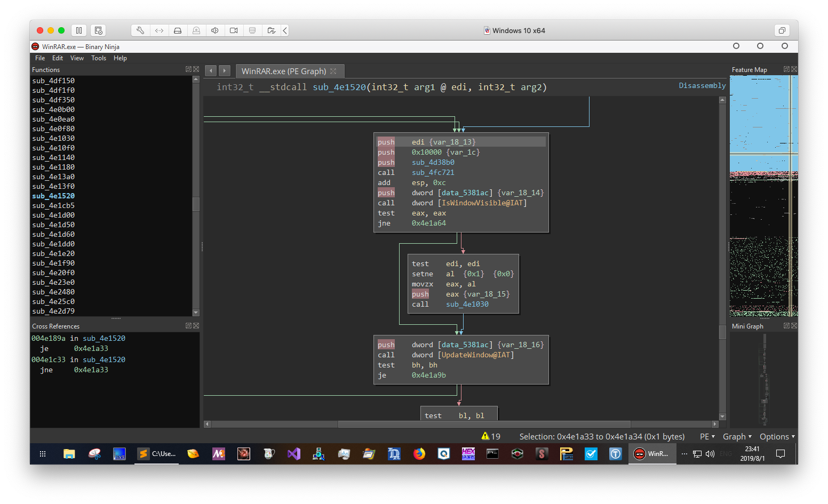The image size is (828, 504).
Task: Undock the Feature Map panel
Action: [786, 69]
